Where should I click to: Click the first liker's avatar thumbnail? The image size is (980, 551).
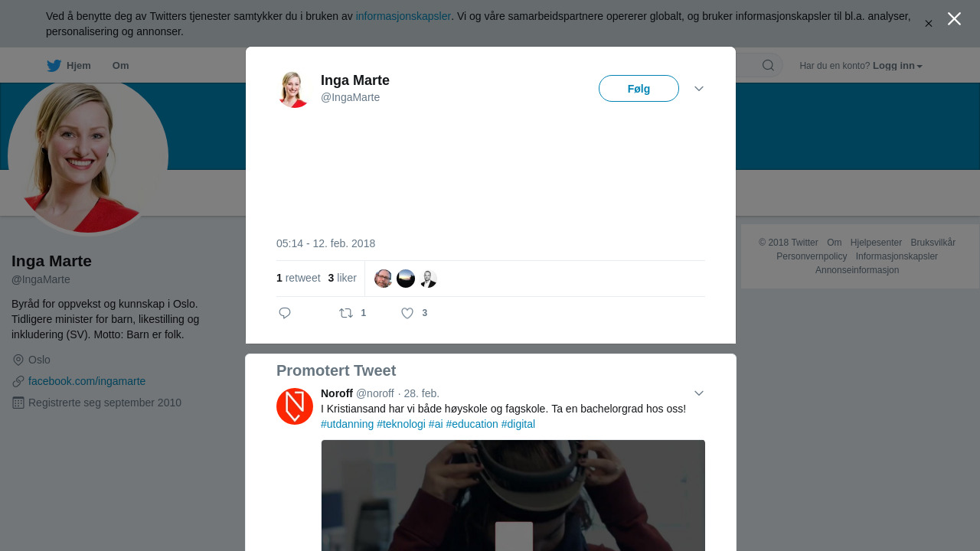point(384,279)
